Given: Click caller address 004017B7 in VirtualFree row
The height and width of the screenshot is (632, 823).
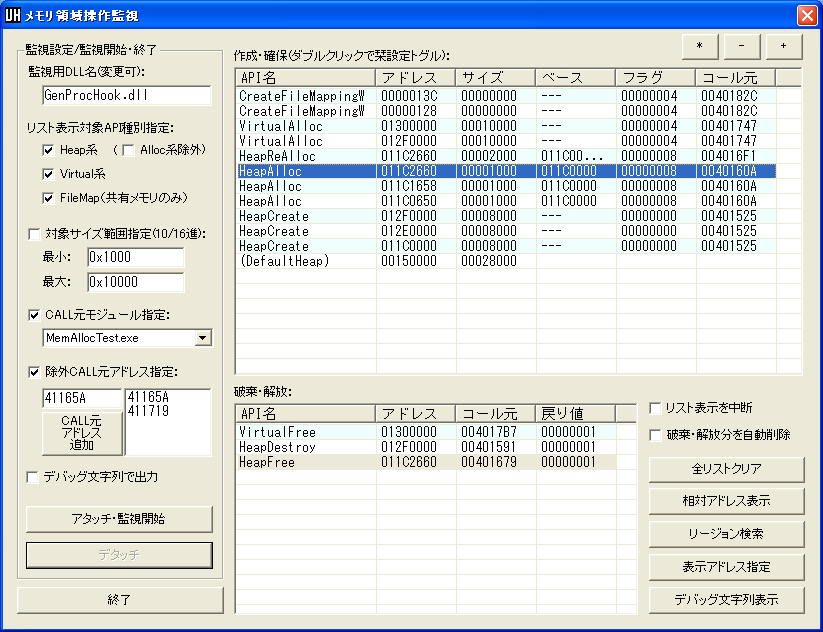Looking at the screenshot, I should click(489, 432).
